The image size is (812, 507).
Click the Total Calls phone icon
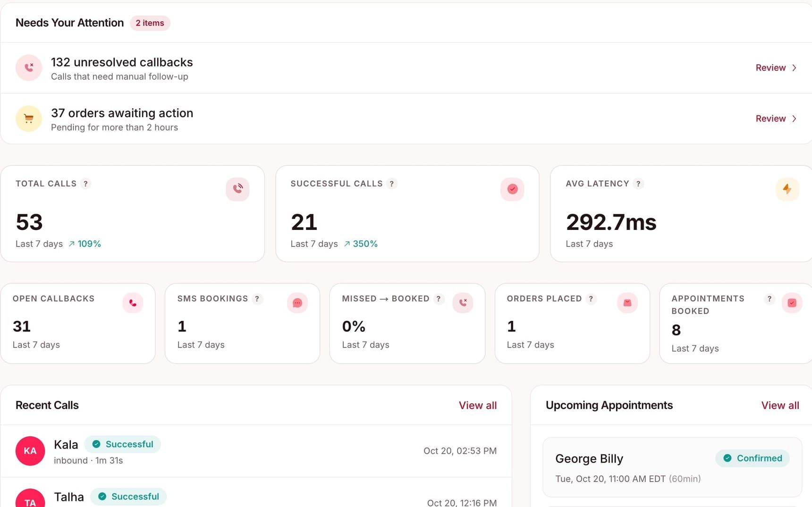coord(237,189)
